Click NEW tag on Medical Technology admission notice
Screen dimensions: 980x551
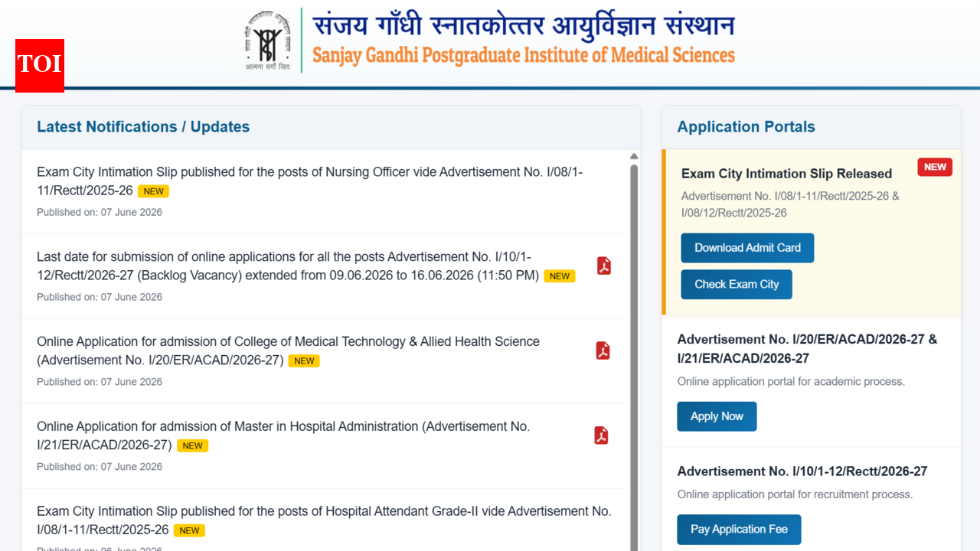point(304,361)
